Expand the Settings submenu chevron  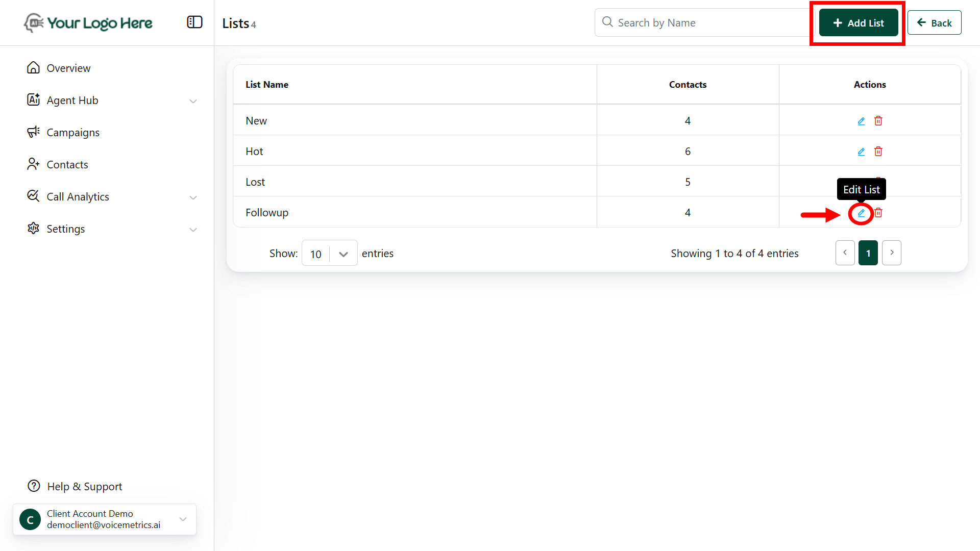tap(193, 230)
